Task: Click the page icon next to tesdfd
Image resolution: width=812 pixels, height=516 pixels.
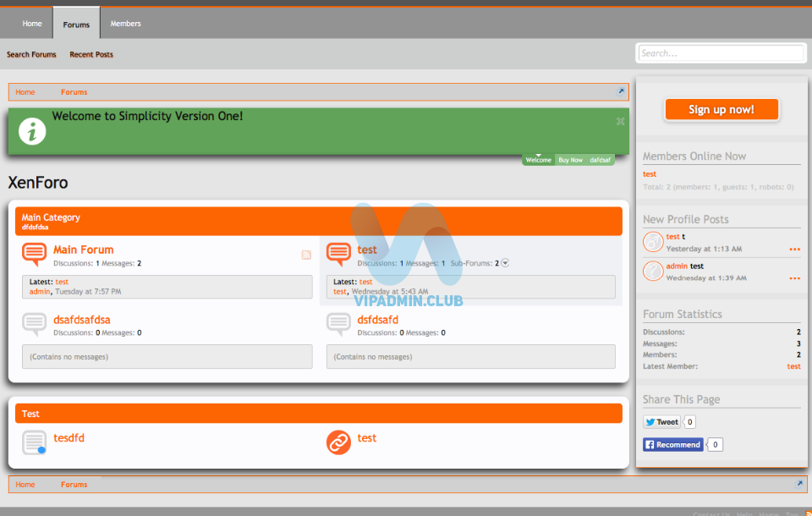Action: point(34,442)
